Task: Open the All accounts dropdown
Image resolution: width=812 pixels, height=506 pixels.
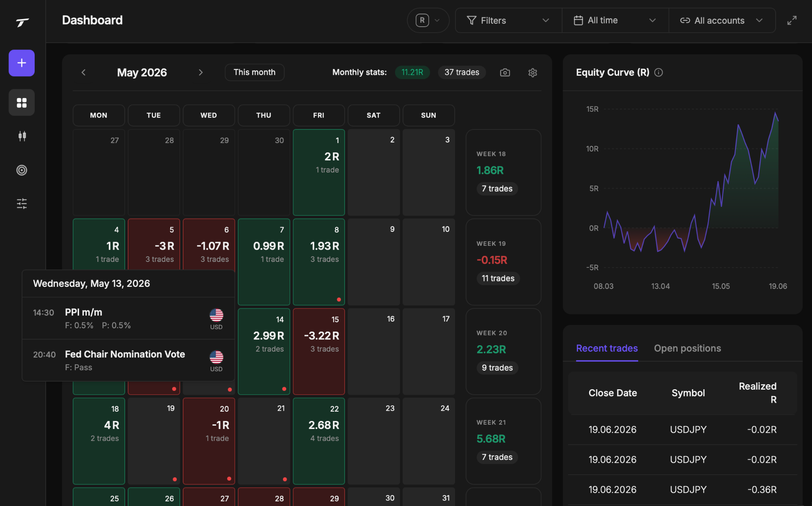Action: point(722,20)
